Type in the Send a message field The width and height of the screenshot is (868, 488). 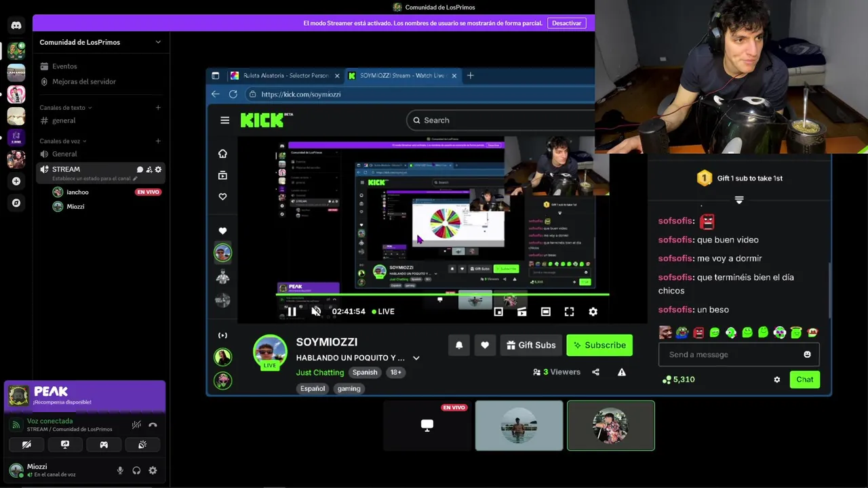[x=731, y=354]
